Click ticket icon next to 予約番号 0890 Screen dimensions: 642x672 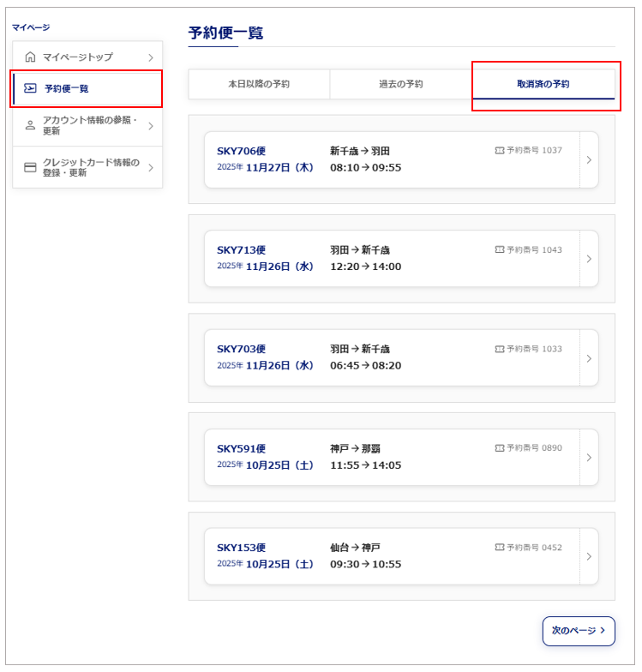499,447
